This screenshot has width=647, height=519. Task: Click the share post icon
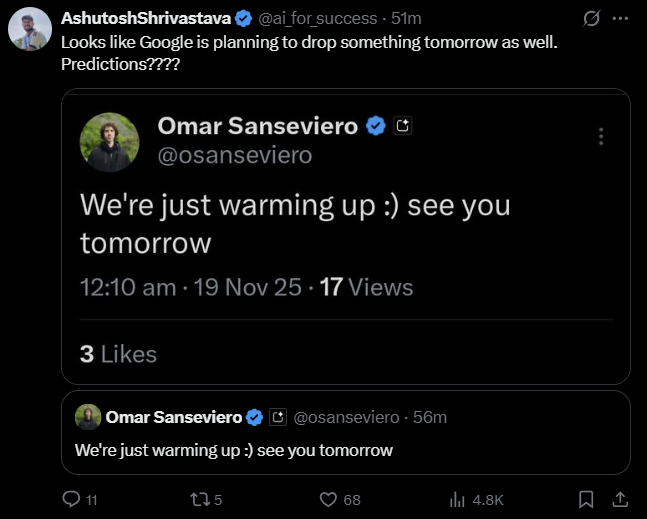[x=619, y=499]
